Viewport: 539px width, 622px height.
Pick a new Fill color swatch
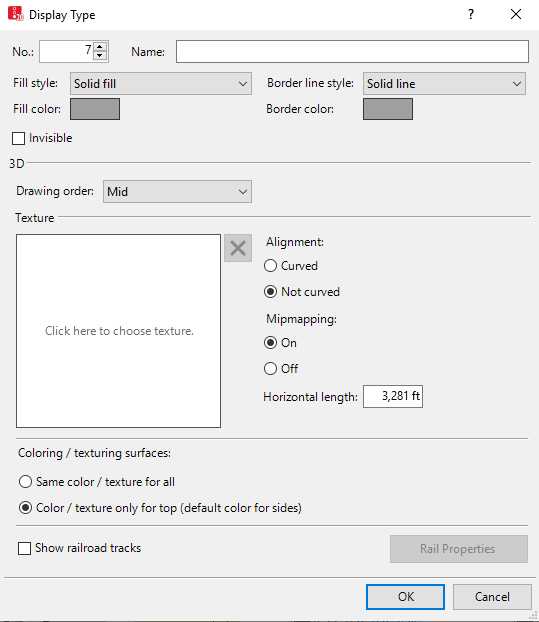95,109
